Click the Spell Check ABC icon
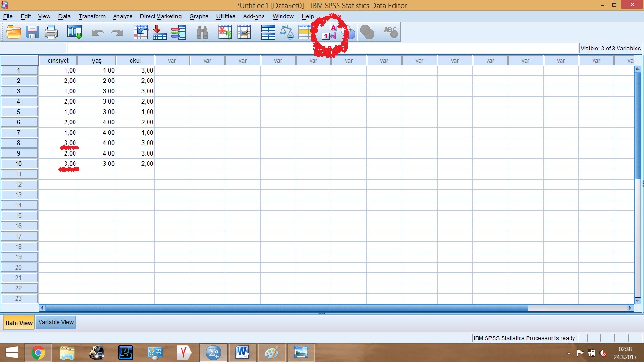Image resolution: width=644 pixels, height=362 pixels. point(390,32)
